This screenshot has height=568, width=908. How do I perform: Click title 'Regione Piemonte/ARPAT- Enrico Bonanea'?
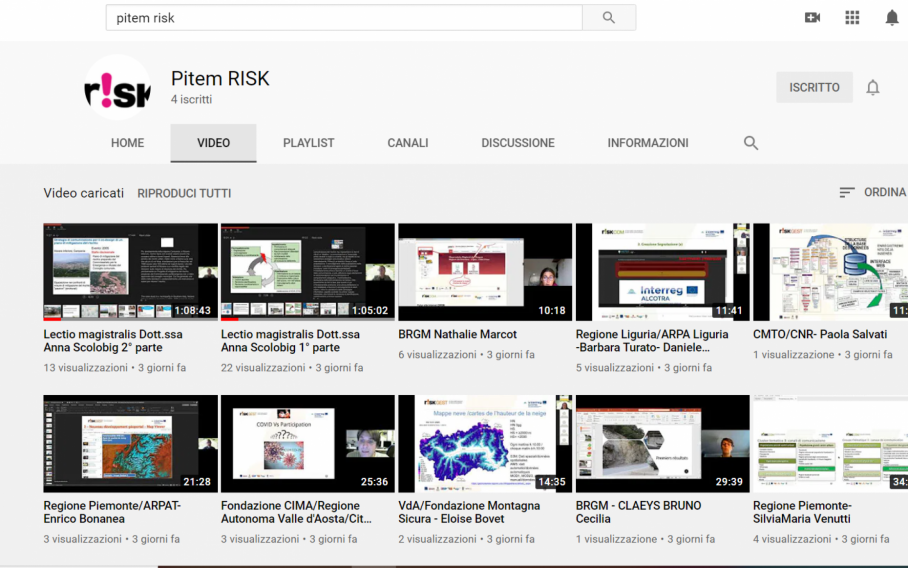click(112, 512)
